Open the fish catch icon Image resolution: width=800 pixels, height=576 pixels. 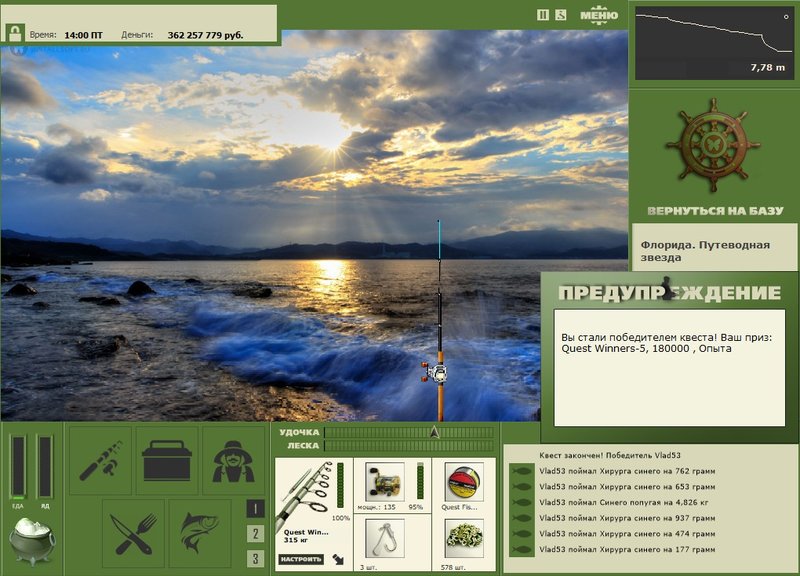(199, 534)
